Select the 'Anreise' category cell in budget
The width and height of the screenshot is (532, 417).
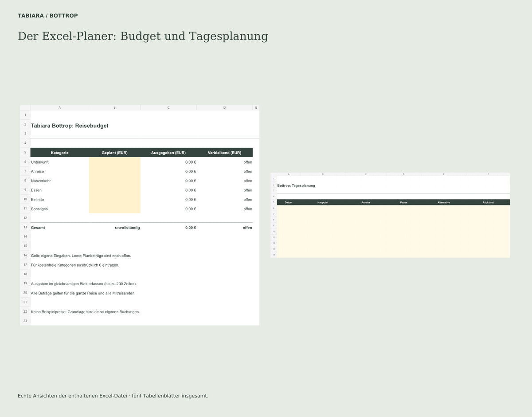[x=59, y=171]
